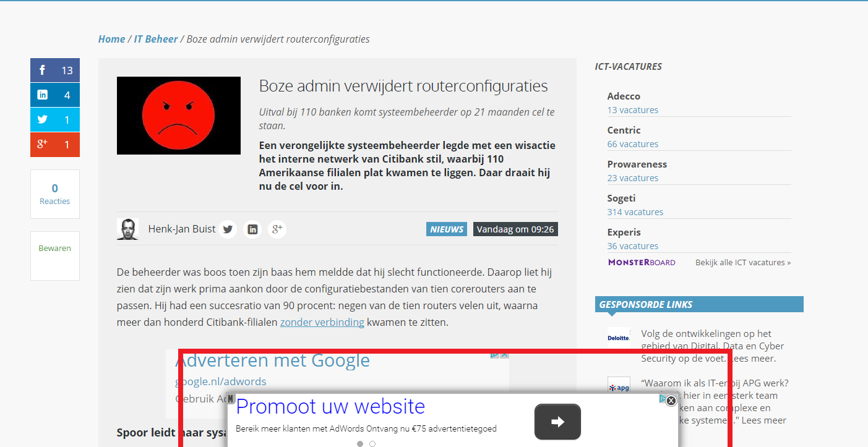
Task: Open Henk-Jan Buist author photo
Action: pos(127,229)
